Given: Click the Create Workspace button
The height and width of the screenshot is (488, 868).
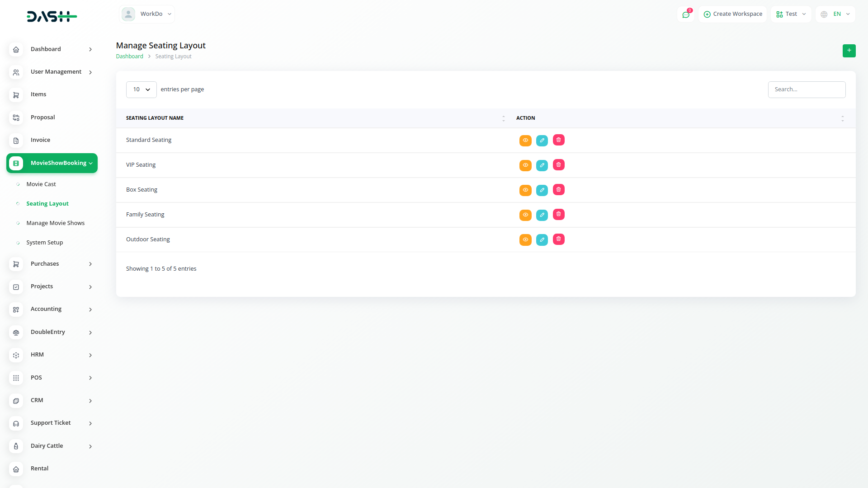Looking at the screenshot, I should [732, 14].
